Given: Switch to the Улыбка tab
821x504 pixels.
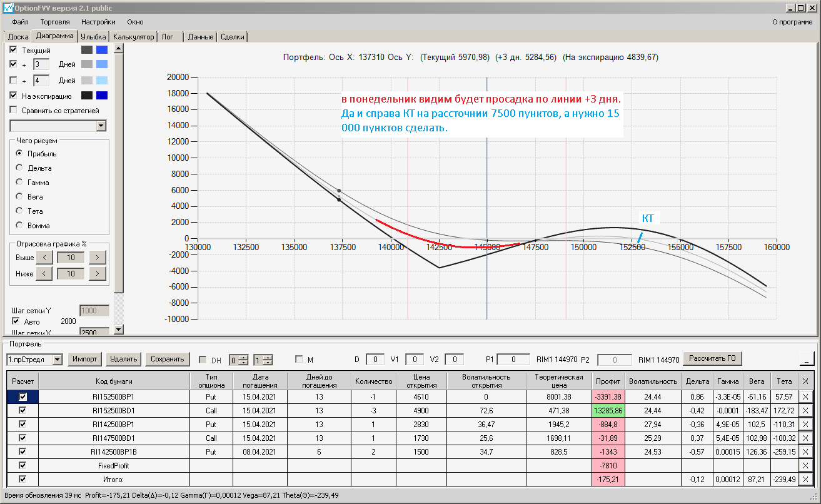Looking at the screenshot, I should (94, 37).
